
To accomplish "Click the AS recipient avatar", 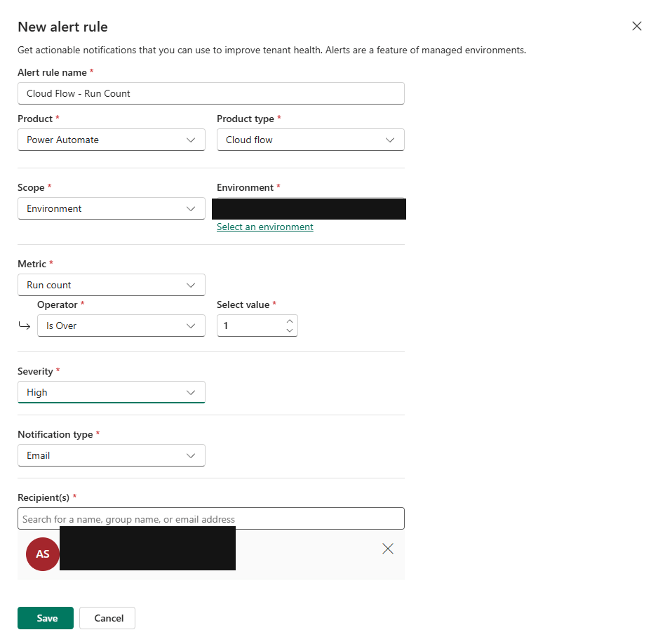I will (x=42, y=554).
